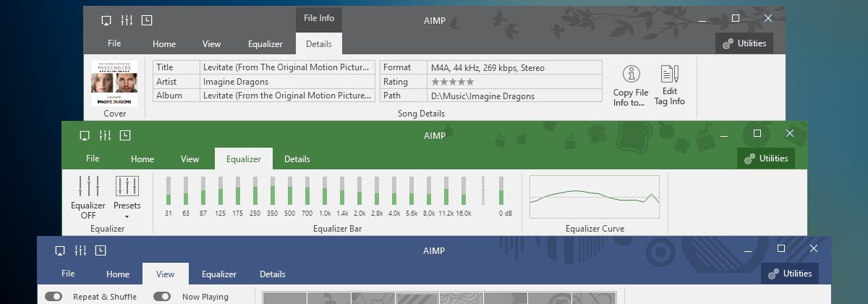
Task: Click the 11,2k equalizer band slider
Action: (446, 190)
